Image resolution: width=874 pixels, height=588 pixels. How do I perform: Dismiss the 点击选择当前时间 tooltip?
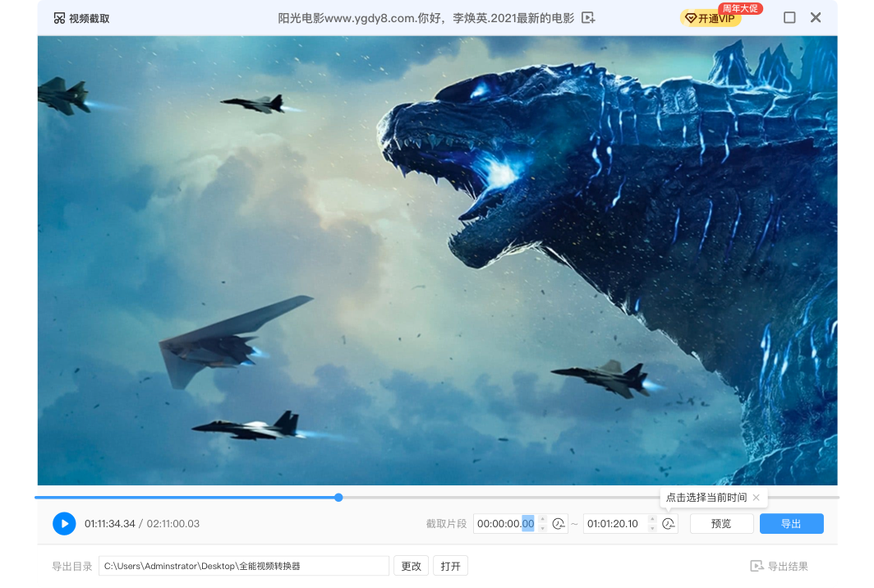click(x=757, y=498)
